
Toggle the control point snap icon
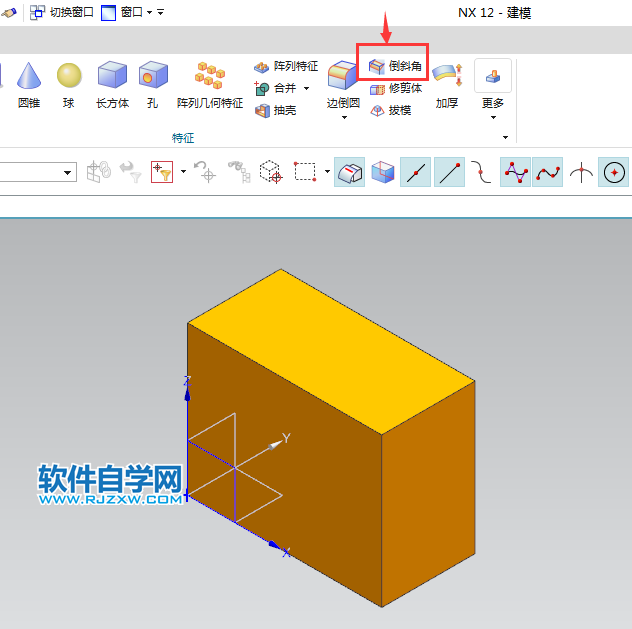point(515,172)
